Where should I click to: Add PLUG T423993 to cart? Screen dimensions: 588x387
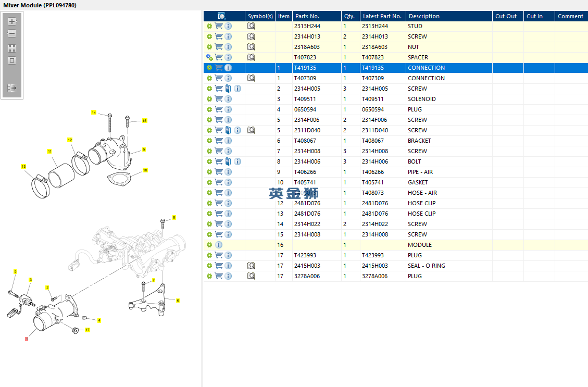coord(219,255)
